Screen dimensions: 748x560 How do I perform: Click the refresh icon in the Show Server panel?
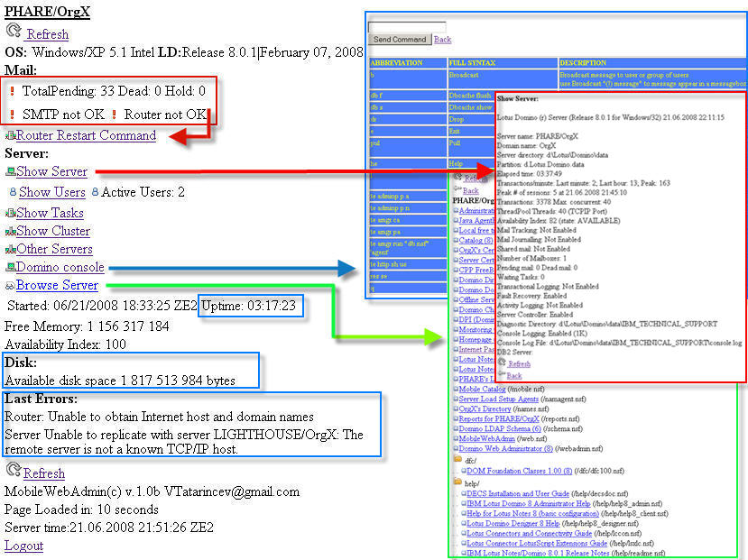pyautogui.click(x=502, y=363)
